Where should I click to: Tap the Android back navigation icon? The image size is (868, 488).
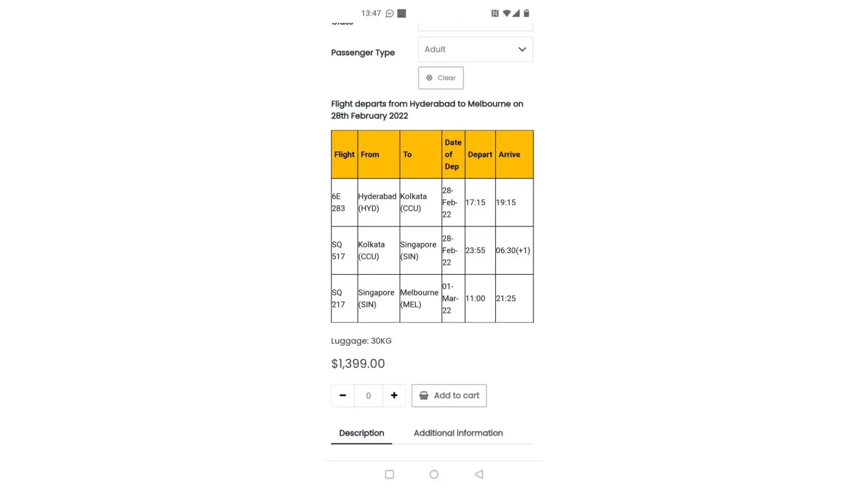[479, 474]
